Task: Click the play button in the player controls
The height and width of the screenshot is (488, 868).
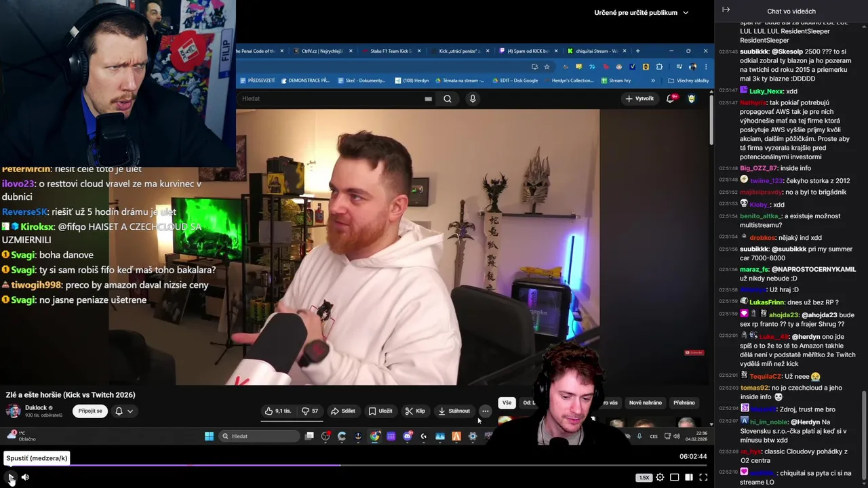Action: tap(10, 477)
